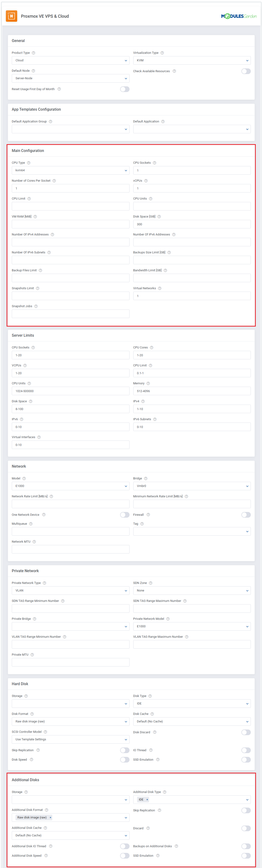The image size is (264, 868).
Task: Toggle Hard Disk SSD Emulation
Action: tap(246, 759)
